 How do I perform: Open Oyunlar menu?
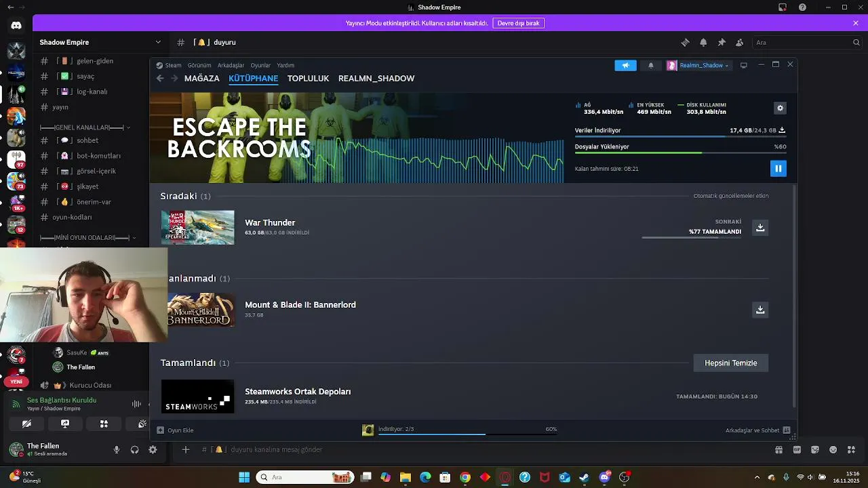coord(260,66)
